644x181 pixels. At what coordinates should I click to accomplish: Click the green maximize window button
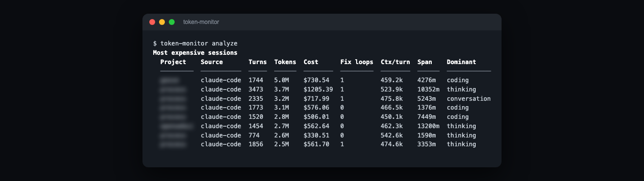click(x=172, y=22)
